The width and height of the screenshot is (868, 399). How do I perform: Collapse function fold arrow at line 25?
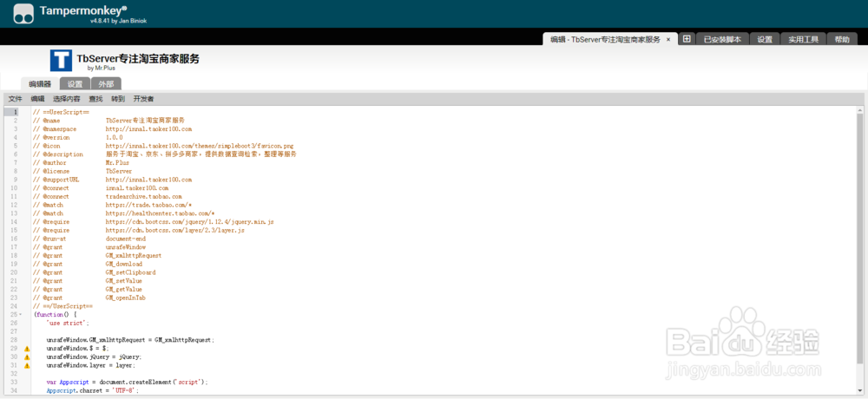tap(21, 315)
